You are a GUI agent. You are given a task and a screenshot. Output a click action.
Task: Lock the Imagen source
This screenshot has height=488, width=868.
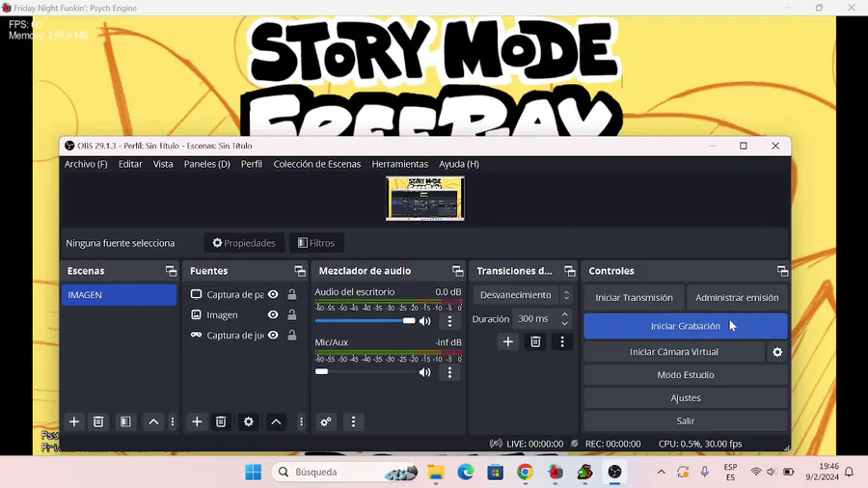tap(291, 314)
